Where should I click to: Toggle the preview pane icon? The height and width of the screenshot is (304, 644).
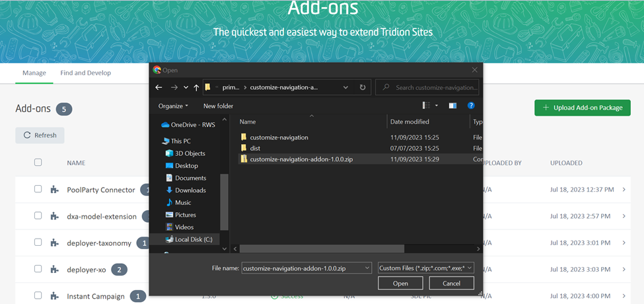[x=452, y=106]
